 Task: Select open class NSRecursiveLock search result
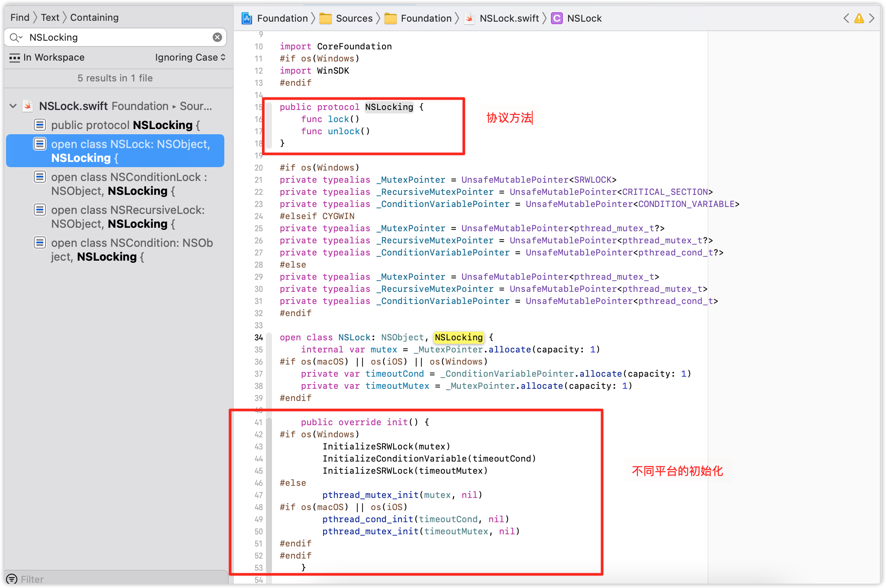tap(128, 217)
